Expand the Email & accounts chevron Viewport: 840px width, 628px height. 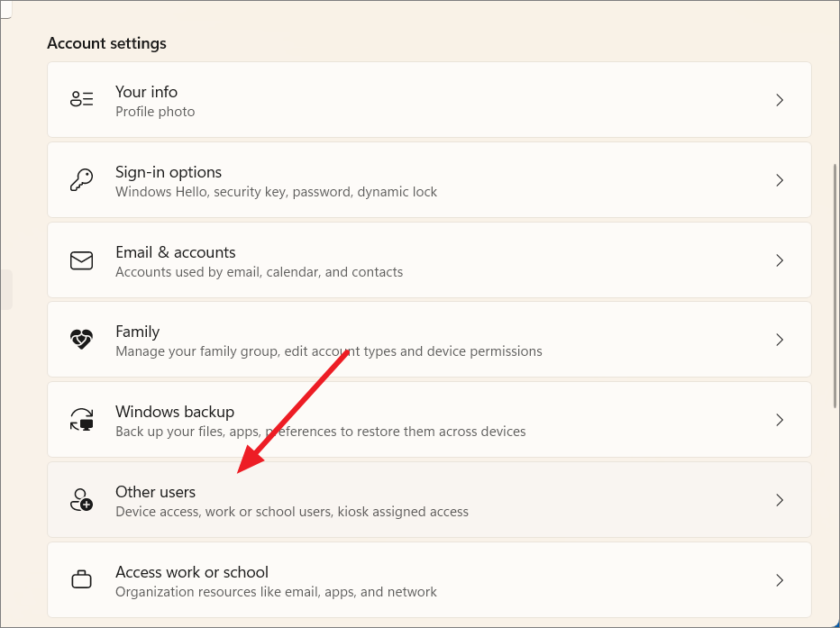(780, 260)
